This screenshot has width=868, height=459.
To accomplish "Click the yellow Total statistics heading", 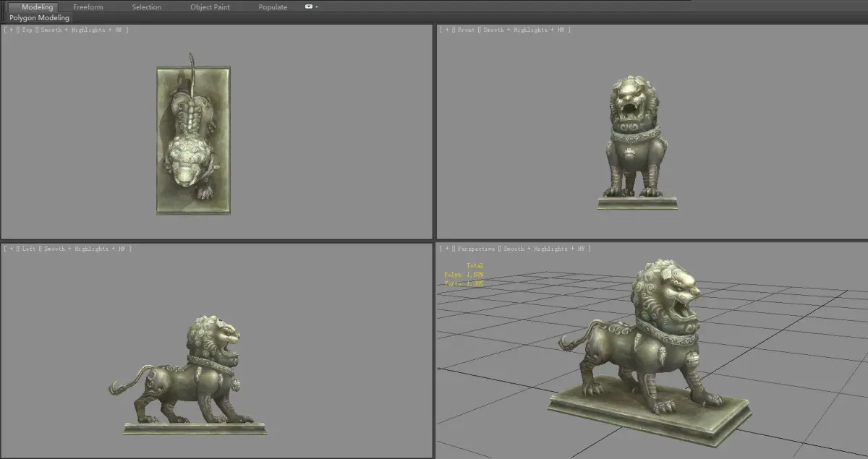I will [475, 266].
